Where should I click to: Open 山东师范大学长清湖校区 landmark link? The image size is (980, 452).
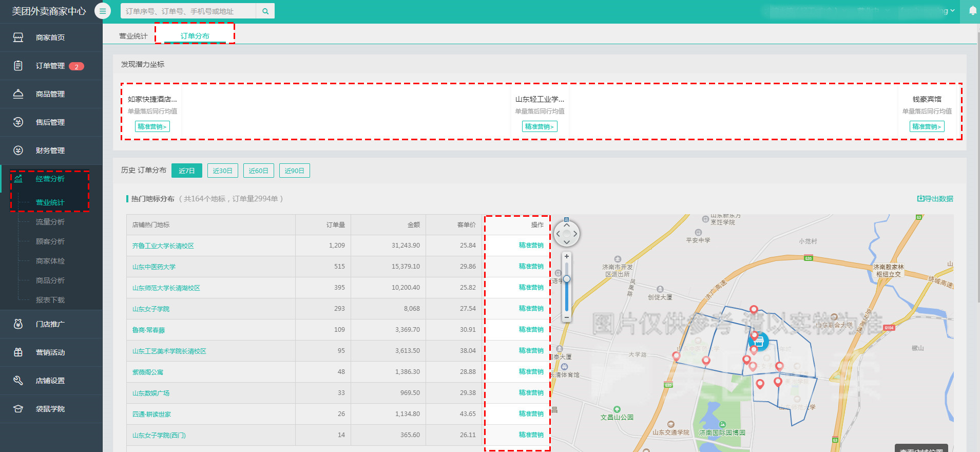(x=166, y=288)
